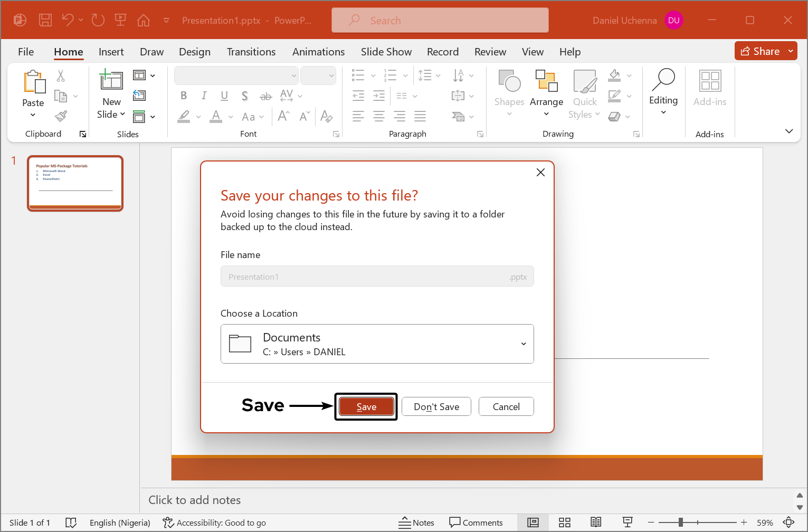Open the Transitions tab
The image size is (808, 532).
[x=251, y=52]
